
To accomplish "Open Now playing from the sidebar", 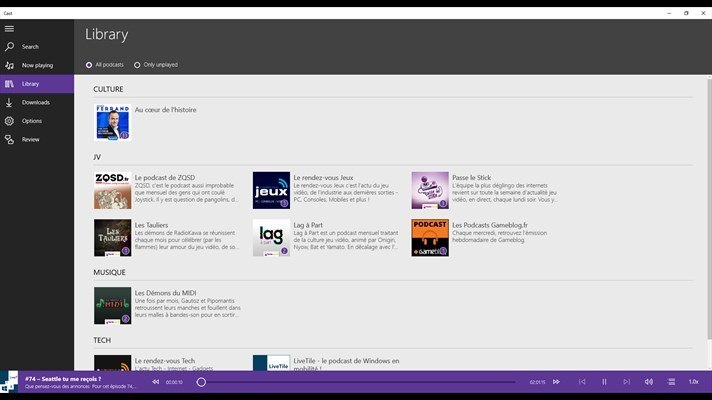I will click(10, 65).
